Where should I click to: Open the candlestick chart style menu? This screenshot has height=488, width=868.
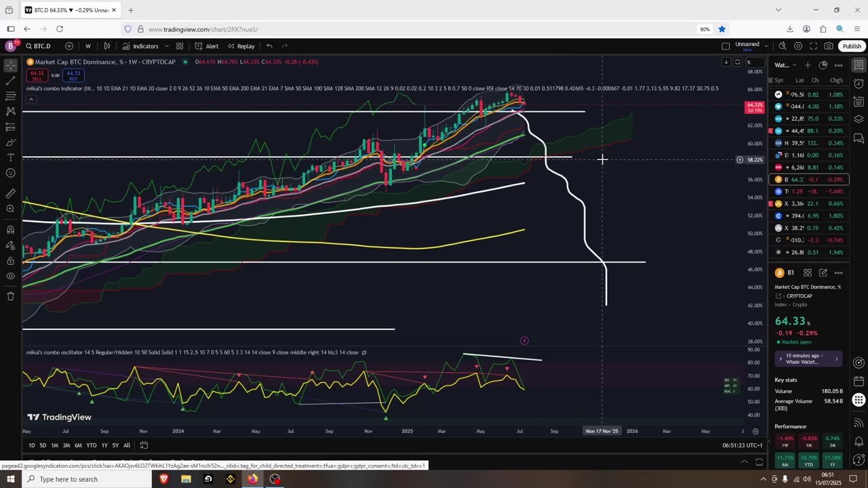click(x=107, y=46)
